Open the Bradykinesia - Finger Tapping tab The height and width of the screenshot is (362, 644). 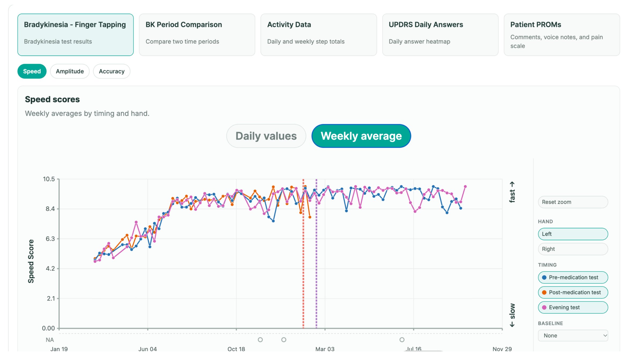pyautogui.click(x=75, y=35)
